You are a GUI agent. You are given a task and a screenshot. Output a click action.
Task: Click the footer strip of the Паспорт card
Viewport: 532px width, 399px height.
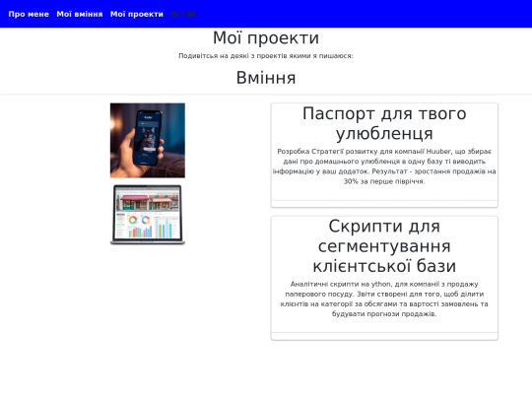pyautogui.click(x=384, y=204)
